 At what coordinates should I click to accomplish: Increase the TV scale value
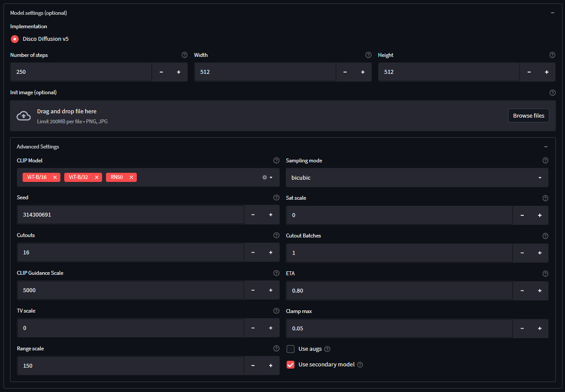click(271, 328)
